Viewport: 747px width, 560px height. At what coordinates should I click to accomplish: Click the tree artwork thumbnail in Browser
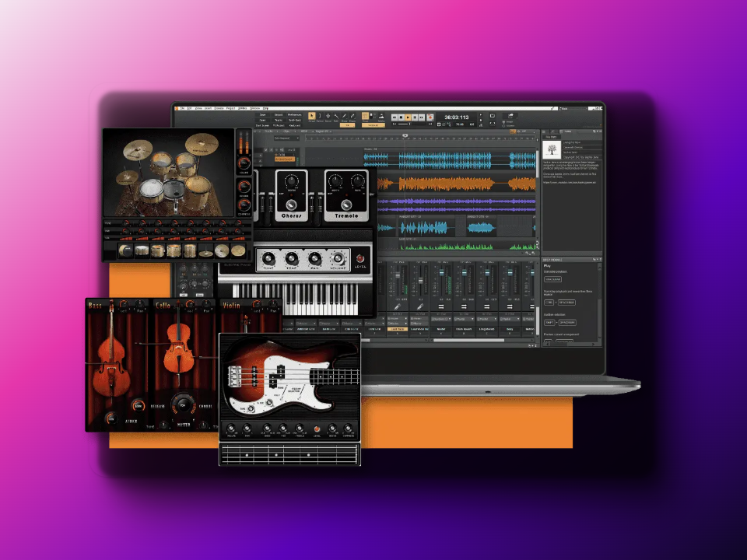coord(552,149)
